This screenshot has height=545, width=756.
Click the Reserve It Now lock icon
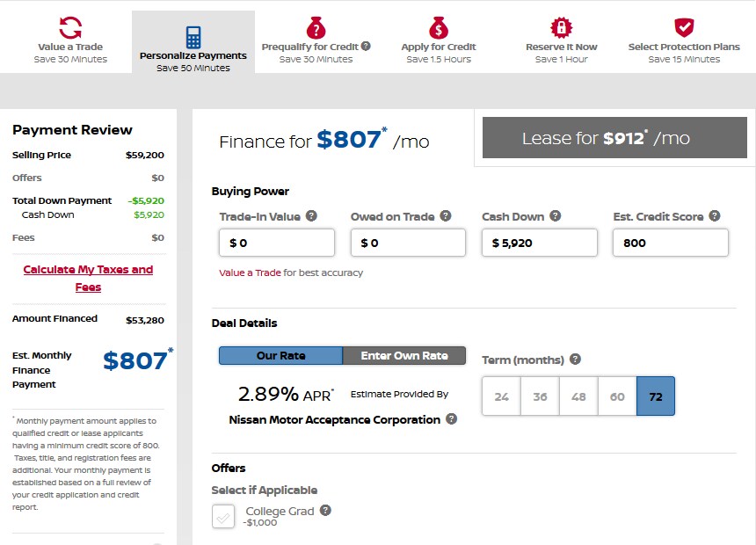click(x=561, y=27)
